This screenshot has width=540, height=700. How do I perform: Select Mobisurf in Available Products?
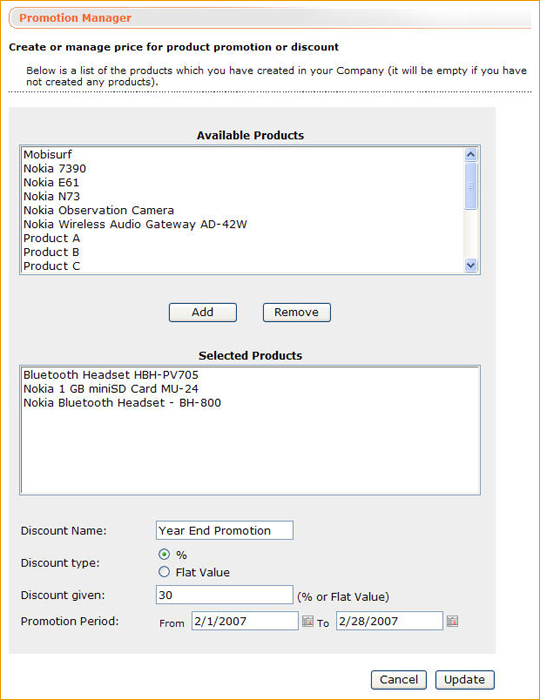tap(243, 154)
